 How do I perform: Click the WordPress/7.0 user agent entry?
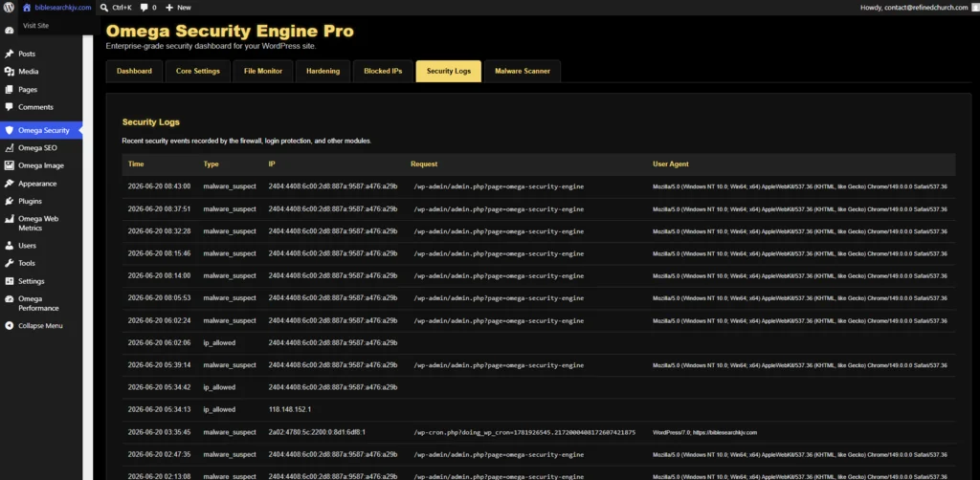(x=704, y=432)
